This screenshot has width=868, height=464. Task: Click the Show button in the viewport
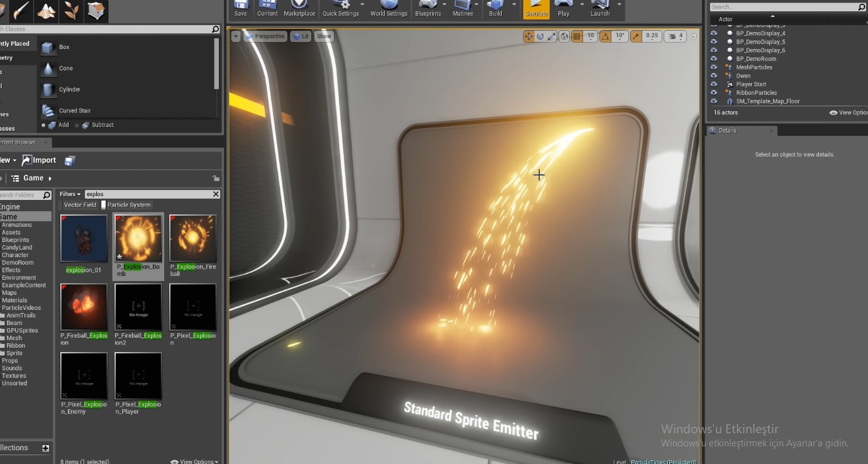[x=323, y=36]
